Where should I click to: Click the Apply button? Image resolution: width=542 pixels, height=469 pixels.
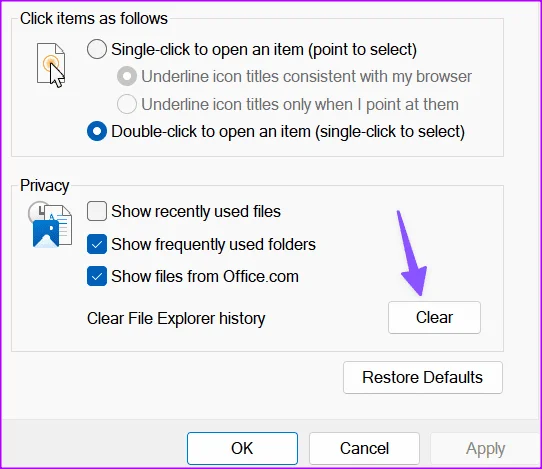(485, 448)
